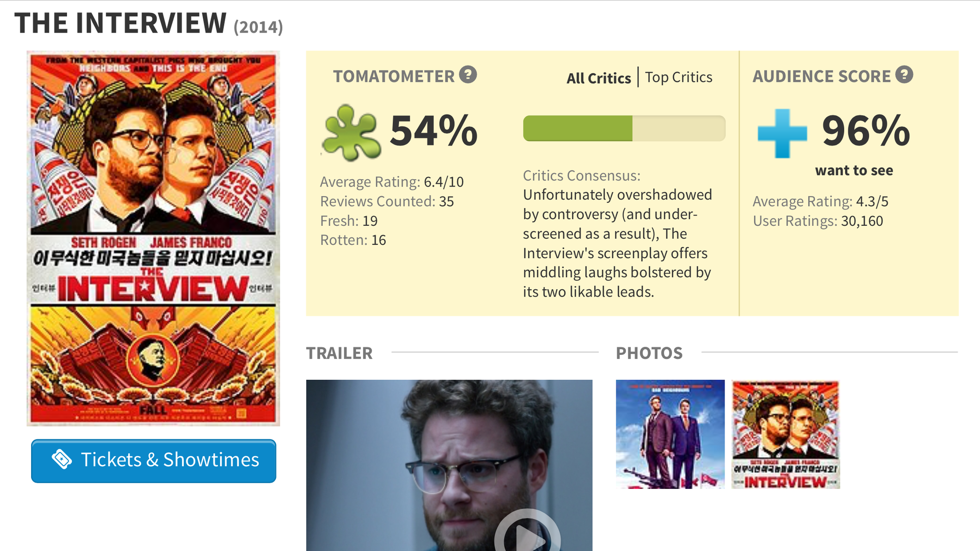Viewport: 980px width, 551px height.
Task: Click the blue plus want-to-see icon
Action: (782, 133)
